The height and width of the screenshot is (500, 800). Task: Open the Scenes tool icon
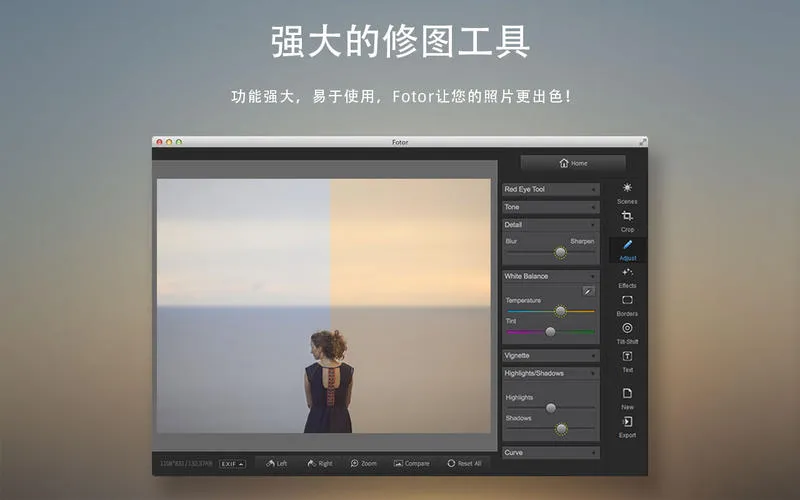tap(627, 188)
